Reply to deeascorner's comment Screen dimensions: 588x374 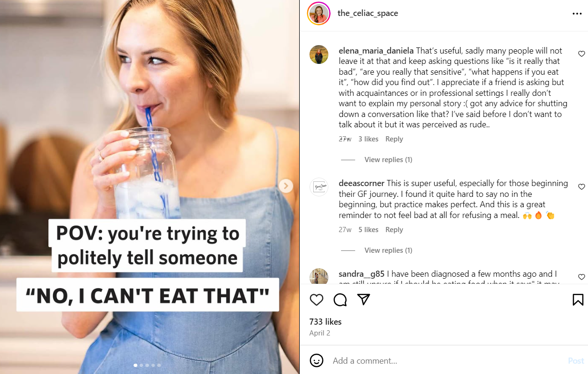[x=394, y=230]
